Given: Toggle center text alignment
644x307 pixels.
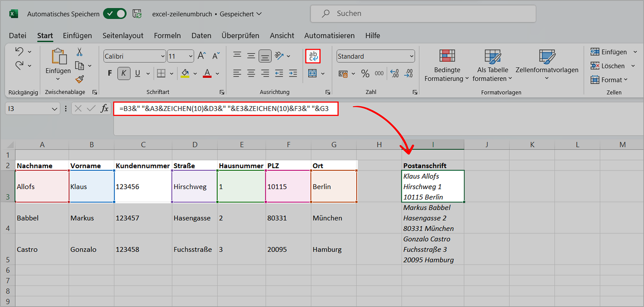Looking at the screenshot, I should click(251, 73).
